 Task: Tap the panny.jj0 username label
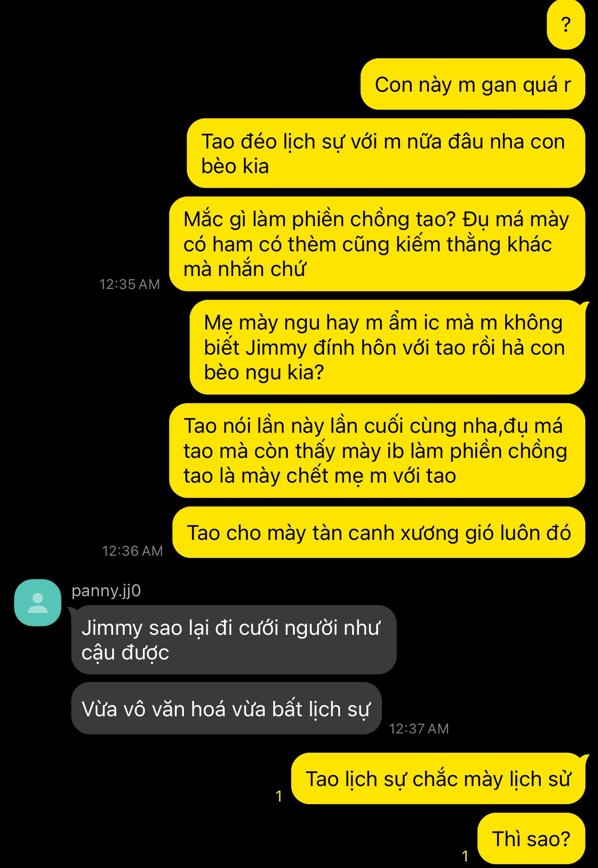pyautogui.click(x=106, y=591)
